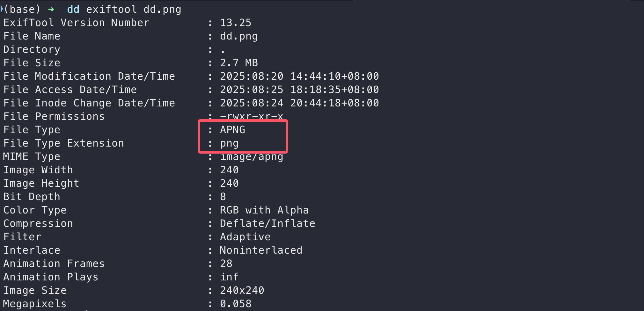Click the File Access Date/Time value
Viewport: 644px width, 311px height.
tap(299, 90)
